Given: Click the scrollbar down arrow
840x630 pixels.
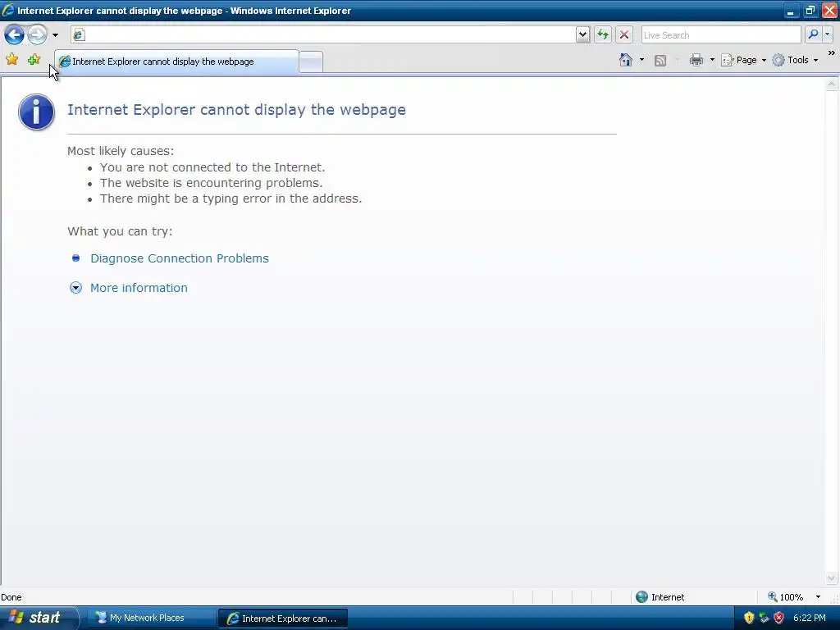Looking at the screenshot, I should click(832, 577).
